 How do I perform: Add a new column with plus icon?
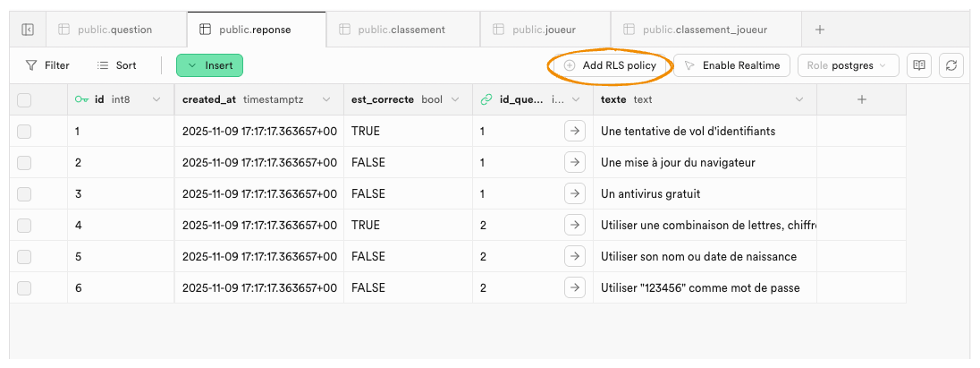[861, 99]
